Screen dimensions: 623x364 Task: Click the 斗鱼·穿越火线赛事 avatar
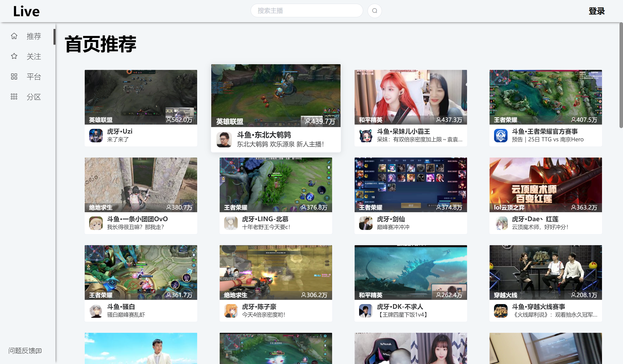[501, 311]
